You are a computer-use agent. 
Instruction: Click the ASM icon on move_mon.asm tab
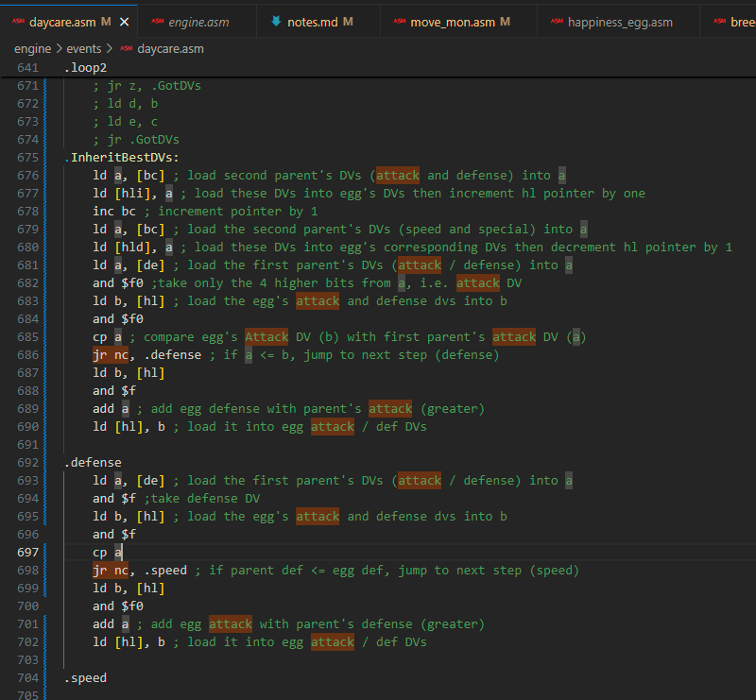point(399,21)
